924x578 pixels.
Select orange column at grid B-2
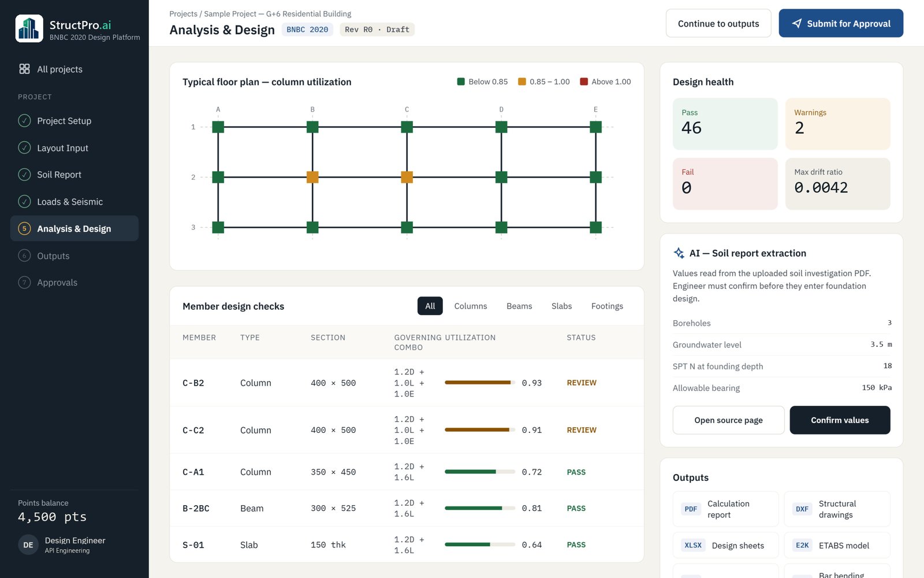point(312,177)
